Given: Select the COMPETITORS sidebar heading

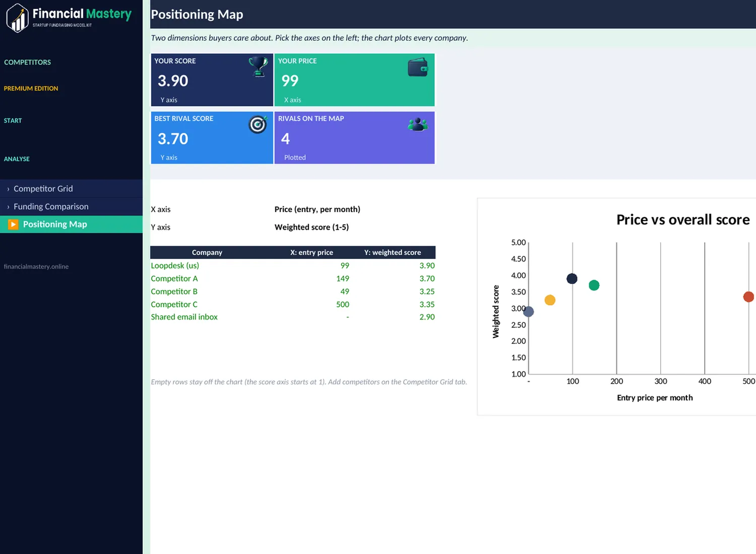Looking at the screenshot, I should coord(27,62).
